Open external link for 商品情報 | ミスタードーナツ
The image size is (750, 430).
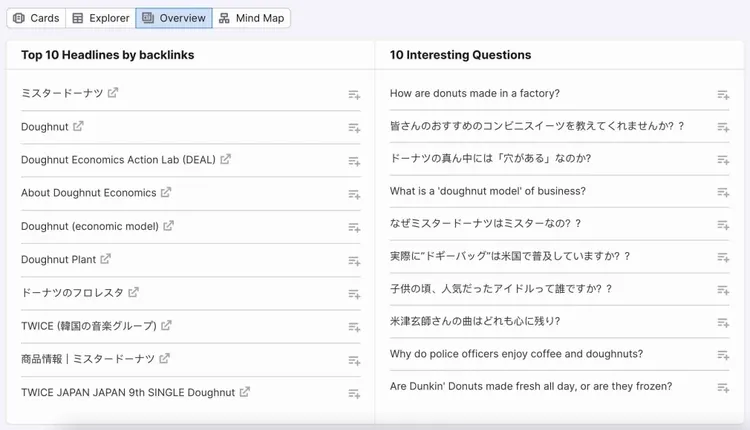click(x=165, y=358)
